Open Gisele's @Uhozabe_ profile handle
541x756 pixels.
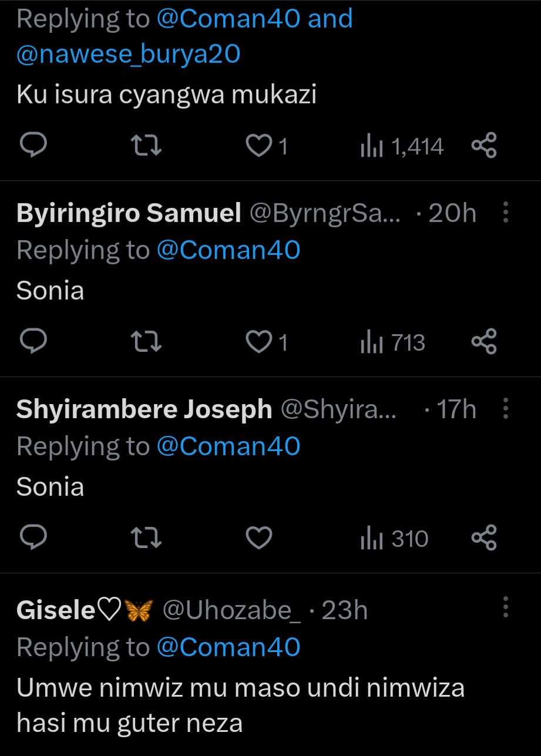[231, 611]
